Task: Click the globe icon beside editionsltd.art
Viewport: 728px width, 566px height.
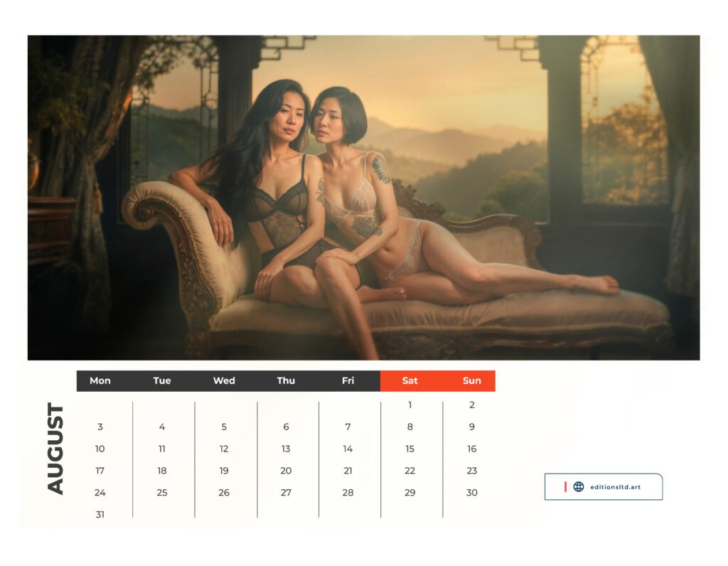Action: 579,486
